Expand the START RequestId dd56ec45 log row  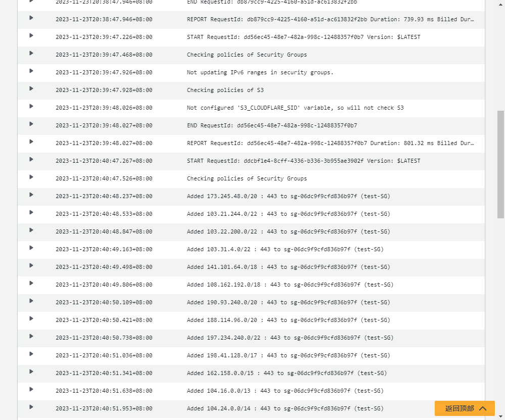click(31, 35)
